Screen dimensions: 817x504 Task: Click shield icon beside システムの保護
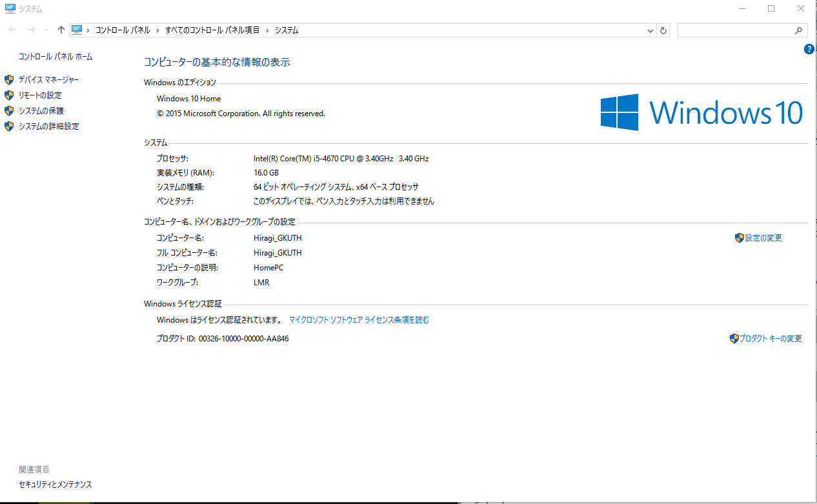[x=9, y=111]
